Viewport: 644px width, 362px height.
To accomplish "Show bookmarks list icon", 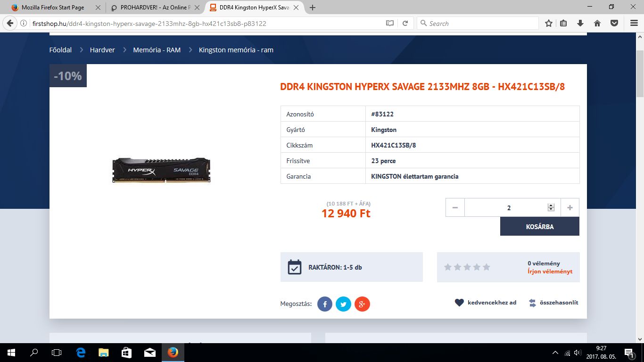I will point(563,23).
